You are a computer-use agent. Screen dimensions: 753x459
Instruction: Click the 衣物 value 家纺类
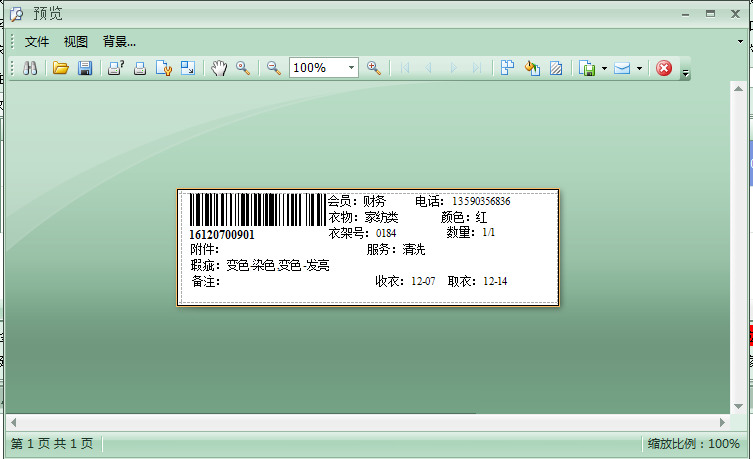coord(381,217)
